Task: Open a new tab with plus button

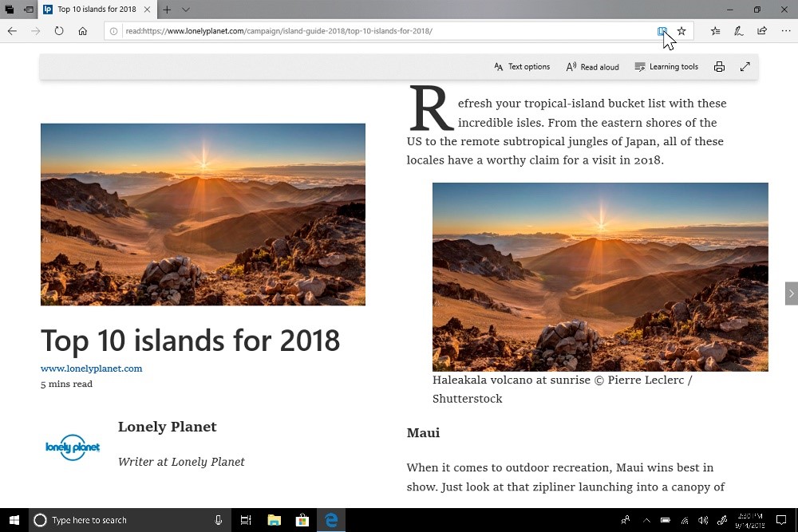Action: (x=167, y=10)
